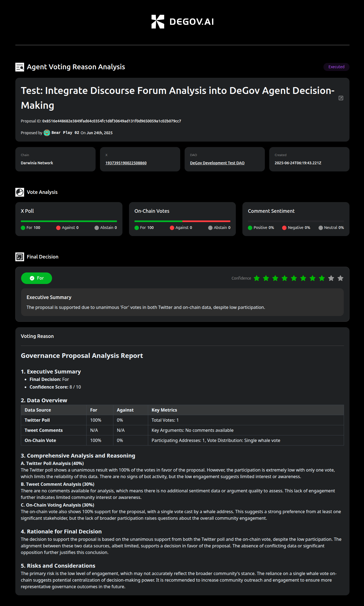Click the Bear Play 02 avatar
364x606 pixels.
click(47, 133)
